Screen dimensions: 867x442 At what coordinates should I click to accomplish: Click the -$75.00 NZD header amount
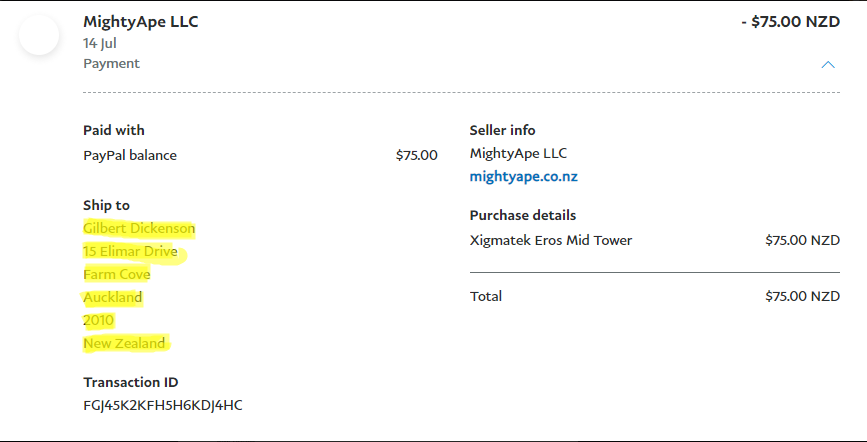(796, 22)
